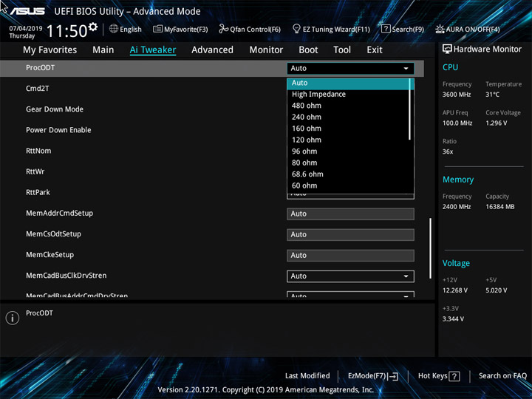The image size is (532, 399).
Task: Select the Power Down Enable row
Action: click(x=58, y=130)
